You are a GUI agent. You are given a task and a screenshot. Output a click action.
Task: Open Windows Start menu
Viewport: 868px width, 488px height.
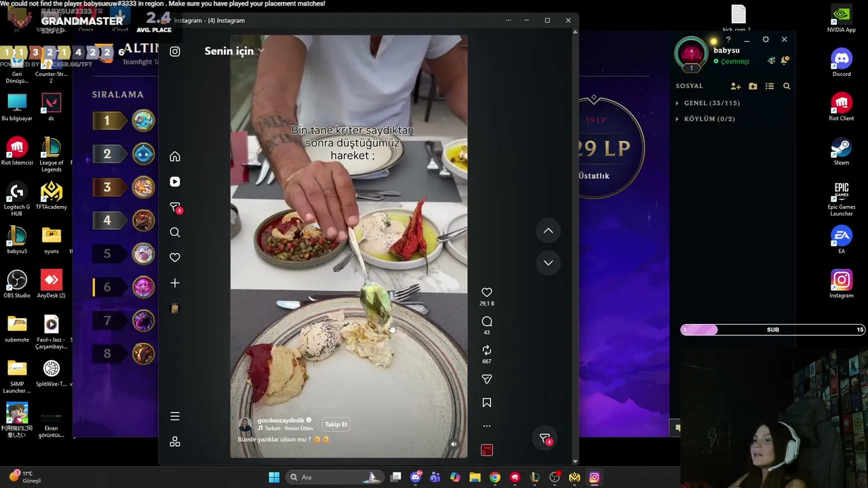[274, 477]
